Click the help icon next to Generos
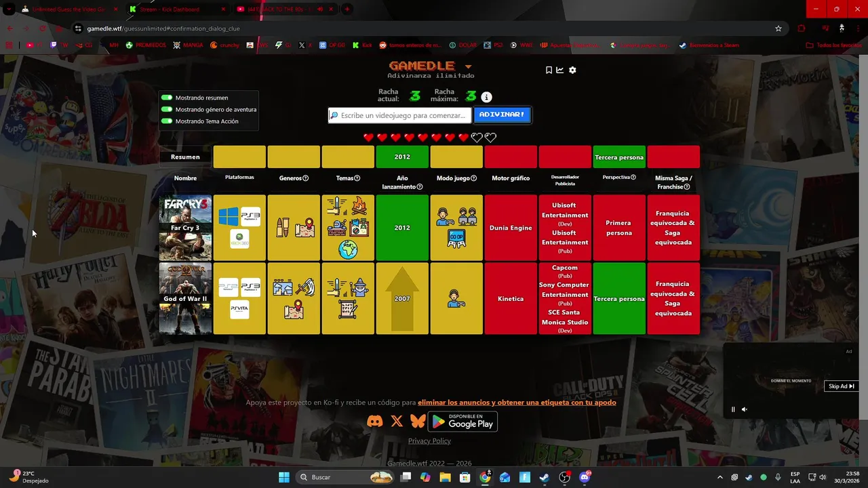The width and height of the screenshot is (868, 488). click(305, 178)
